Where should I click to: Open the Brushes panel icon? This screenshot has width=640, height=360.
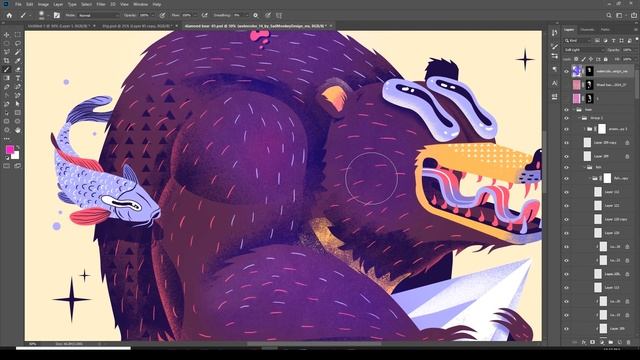point(554,46)
